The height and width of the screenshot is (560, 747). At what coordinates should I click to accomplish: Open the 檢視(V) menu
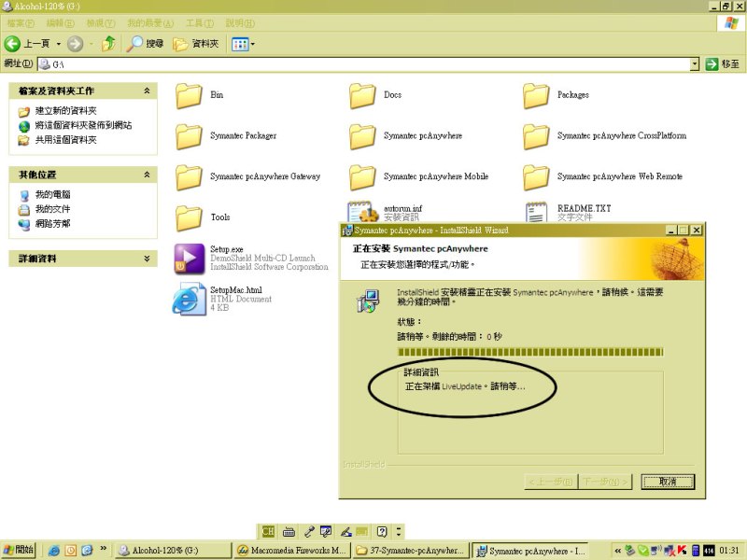click(x=101, y=22)
